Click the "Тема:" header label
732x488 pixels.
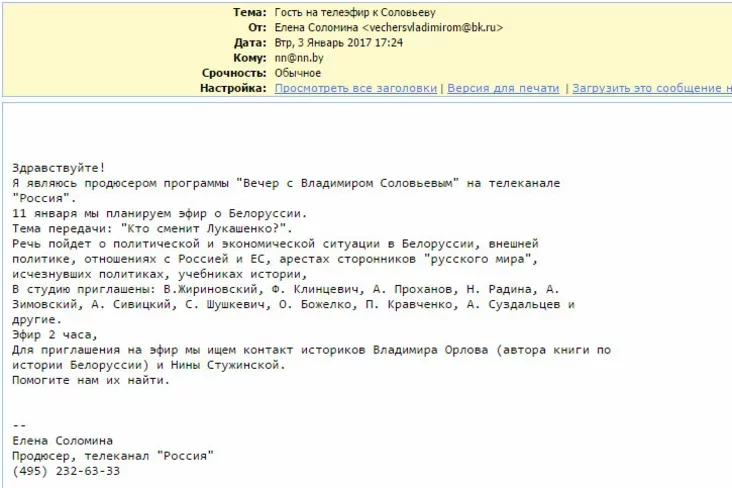tap(249, 12)
